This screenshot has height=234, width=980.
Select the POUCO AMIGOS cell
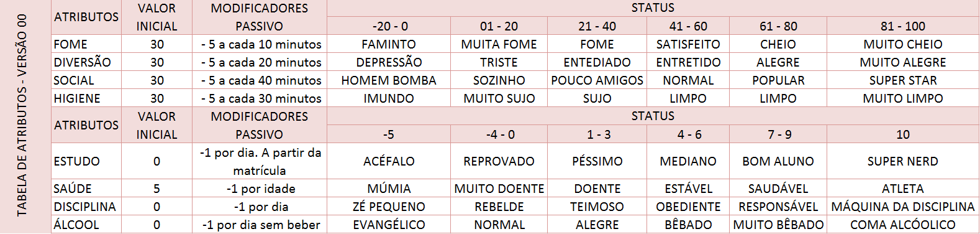(x=597, y=80)
